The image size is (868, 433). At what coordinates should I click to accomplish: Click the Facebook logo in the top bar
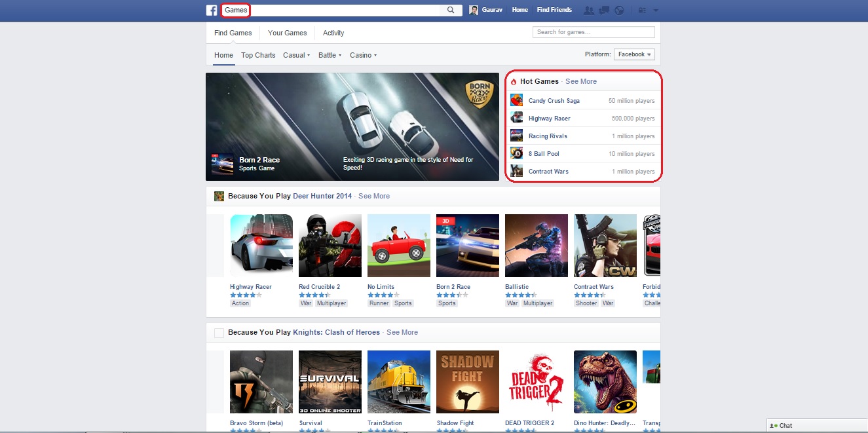212,10
